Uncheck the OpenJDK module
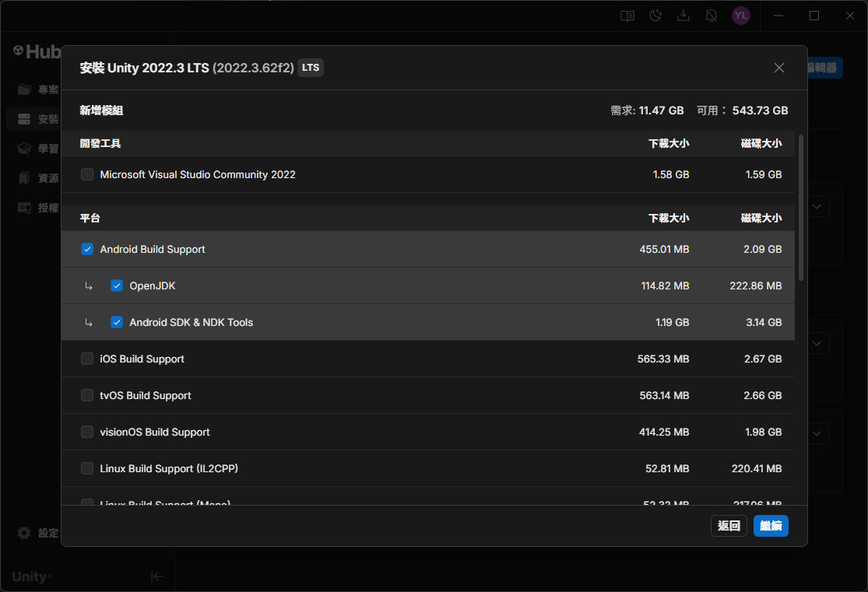This screenshot has height=592, width=868. [x=117, y=285]
